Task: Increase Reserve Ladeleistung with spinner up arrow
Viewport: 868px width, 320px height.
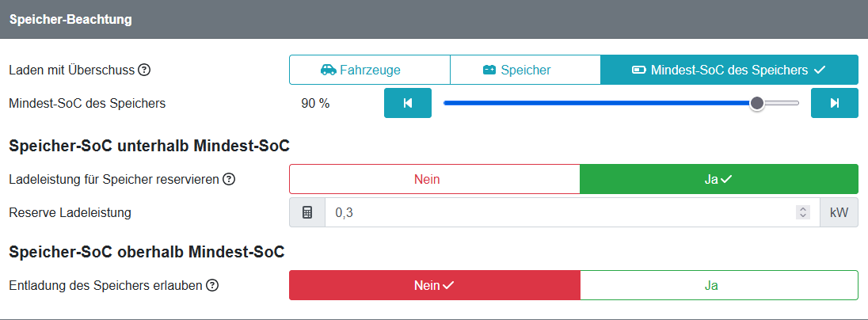Action: (803, 209)
